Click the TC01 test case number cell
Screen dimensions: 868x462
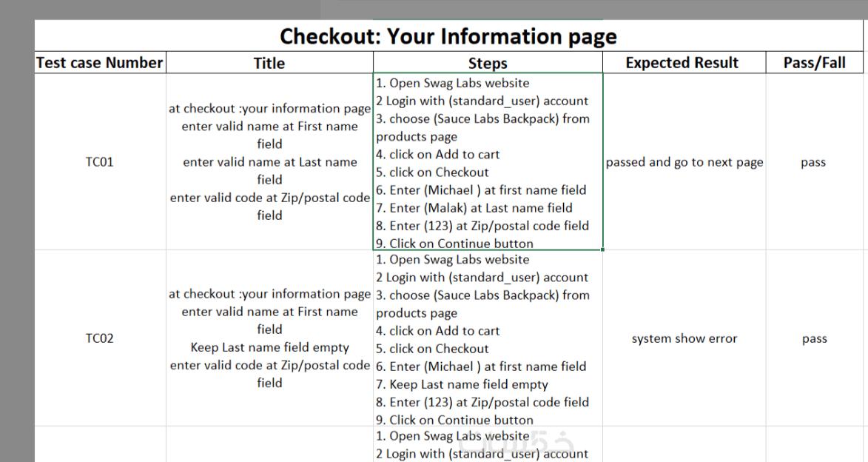[x=100, y=162]
